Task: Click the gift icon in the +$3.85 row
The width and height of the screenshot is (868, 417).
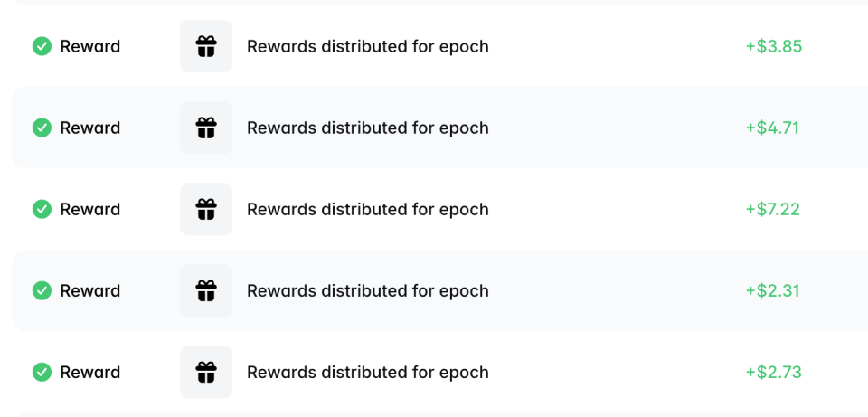Action: (206, 46)
